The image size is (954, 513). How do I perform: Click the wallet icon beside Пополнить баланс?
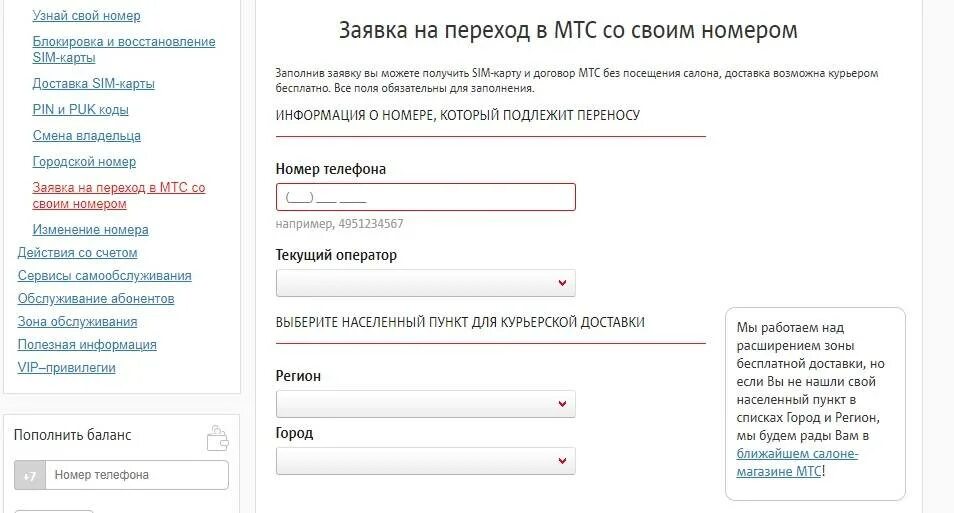click(217, 438)
